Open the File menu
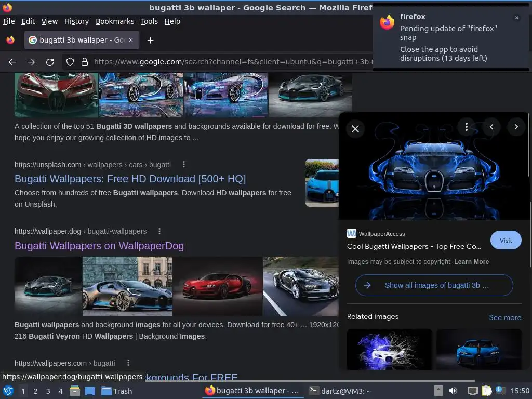 click(x=9, y=21)
